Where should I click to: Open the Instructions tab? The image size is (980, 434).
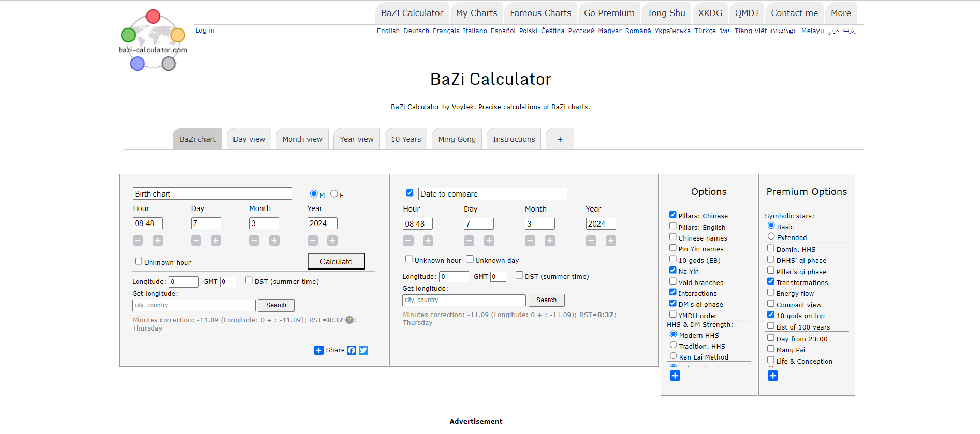pyautogui.click(x=514, y=139)
